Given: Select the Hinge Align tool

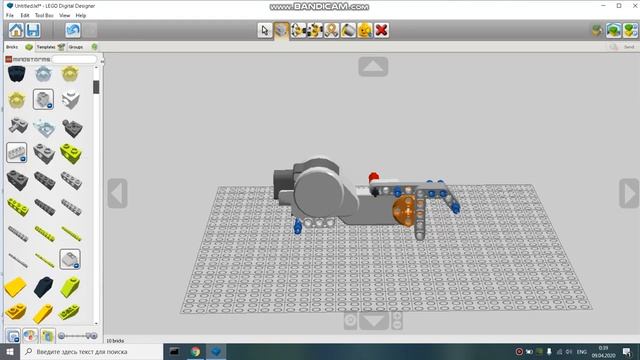Looking at the screenshot, I should click(x=315, y=30).
